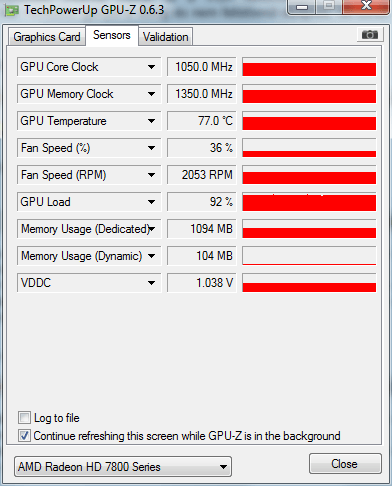Screen dimensions: 392x486
Task: Expand the GPU Core Clock dropdown arrow
Action: 152,67
